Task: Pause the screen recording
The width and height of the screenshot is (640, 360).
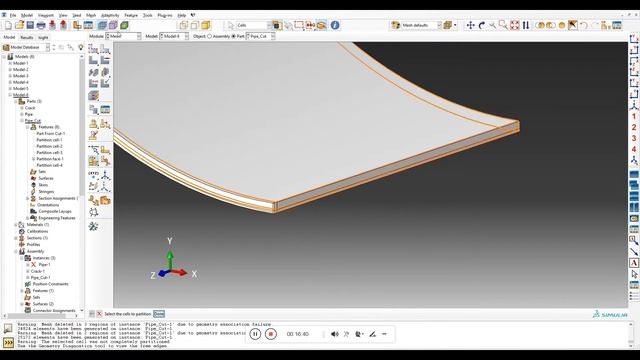Action: pyautogui.click(x=255, y=334)
